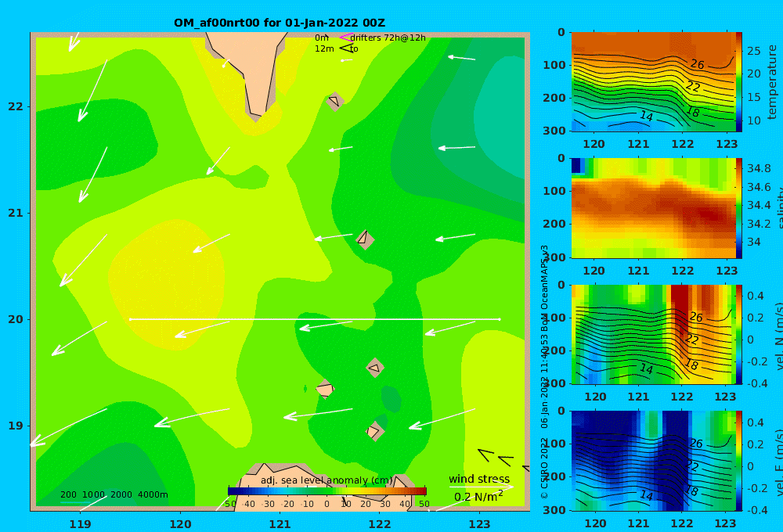Select the 'drifters 72h@12h' legend text
This screenshot has height=532, width=783.
tap(388, 38)
